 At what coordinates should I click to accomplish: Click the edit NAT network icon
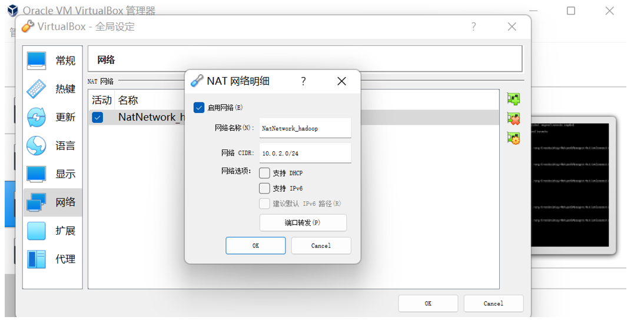(x=513, y=138)
